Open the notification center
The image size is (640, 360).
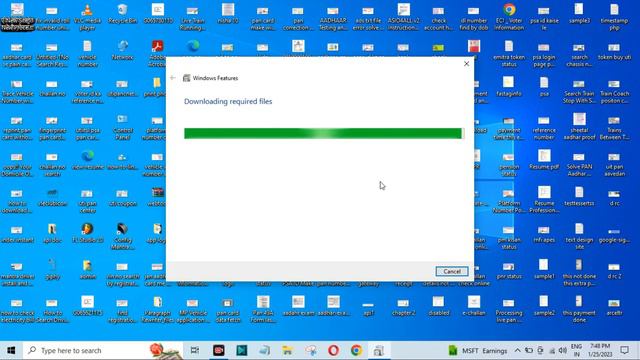tap(624, 350)
